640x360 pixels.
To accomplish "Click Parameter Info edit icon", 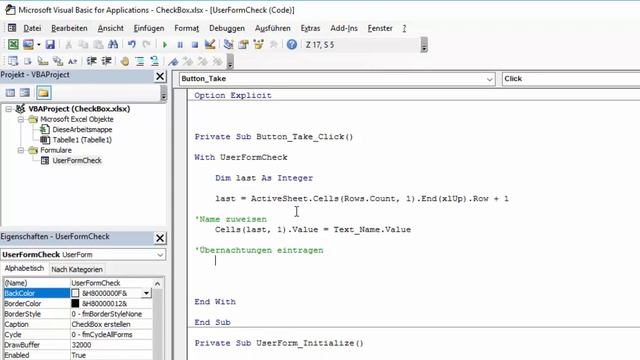I will point(58,61).
